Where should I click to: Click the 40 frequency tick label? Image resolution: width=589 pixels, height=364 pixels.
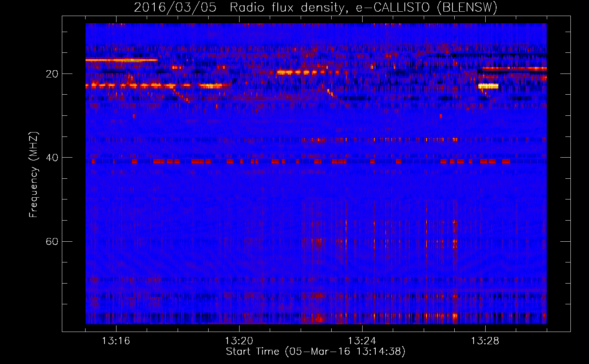pos(52,158)
